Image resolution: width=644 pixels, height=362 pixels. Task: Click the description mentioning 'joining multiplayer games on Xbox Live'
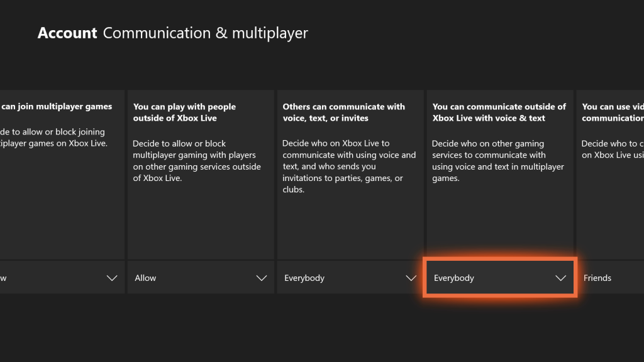pyautogui.click(x=54, y=138)
